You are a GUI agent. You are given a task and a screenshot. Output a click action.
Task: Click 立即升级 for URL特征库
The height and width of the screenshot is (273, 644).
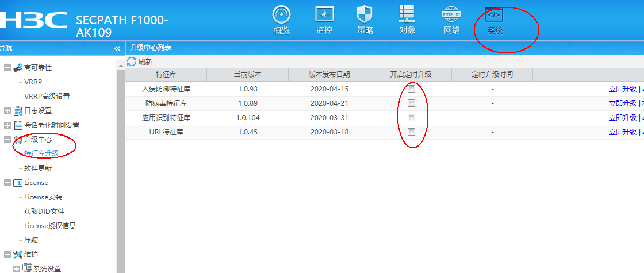(623, 132)
